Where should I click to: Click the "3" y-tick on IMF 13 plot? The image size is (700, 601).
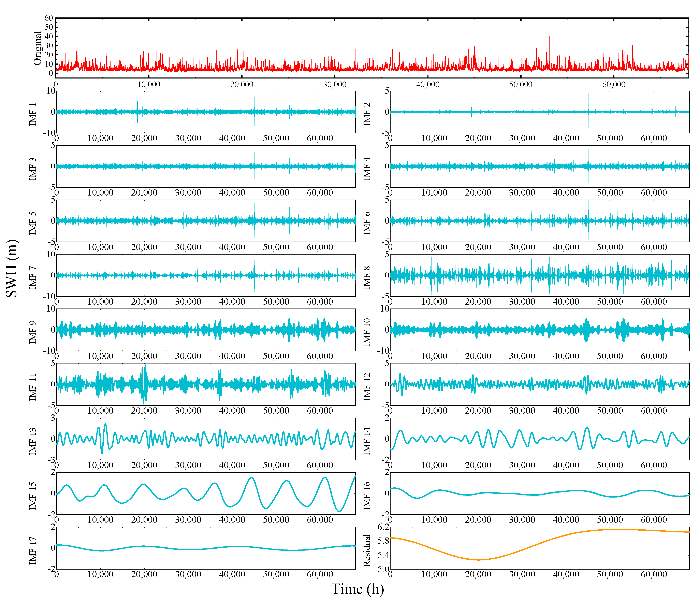click(x=53, y=418)
